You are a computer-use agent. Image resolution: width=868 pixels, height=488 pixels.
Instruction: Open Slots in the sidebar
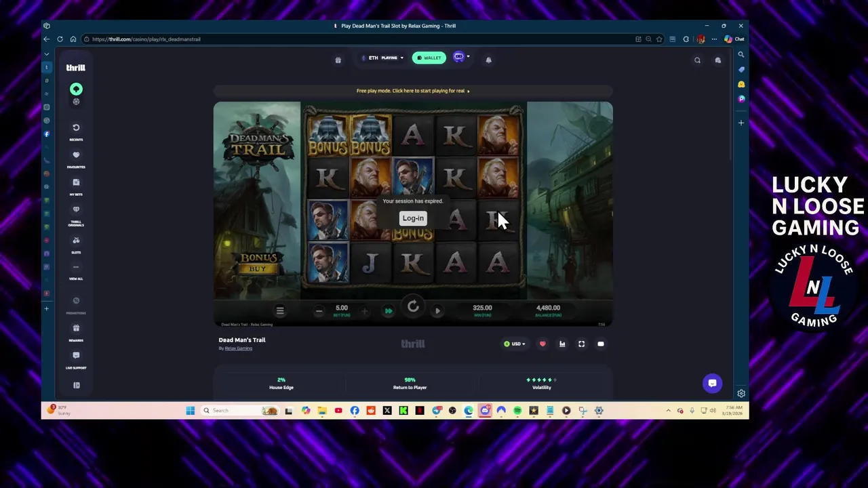pos(76,245)
